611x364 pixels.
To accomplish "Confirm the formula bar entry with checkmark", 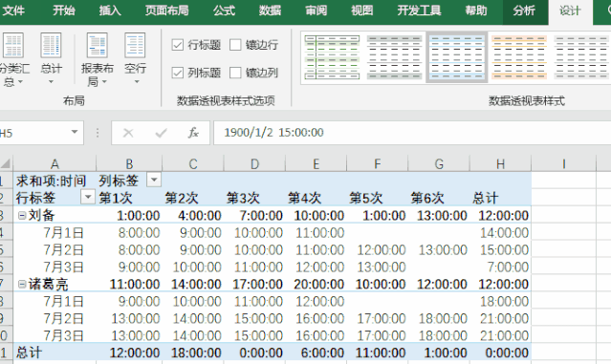I will click(x=161, y=133).
